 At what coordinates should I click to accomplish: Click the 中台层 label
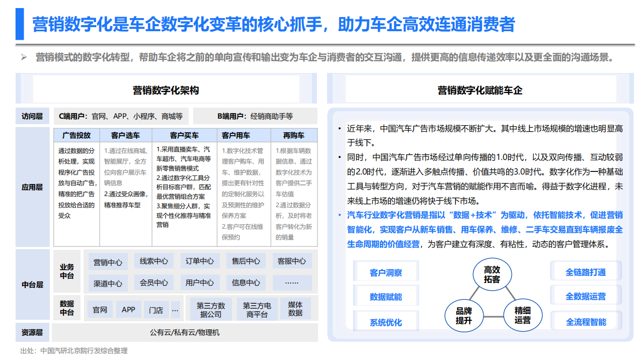(32, 285)
